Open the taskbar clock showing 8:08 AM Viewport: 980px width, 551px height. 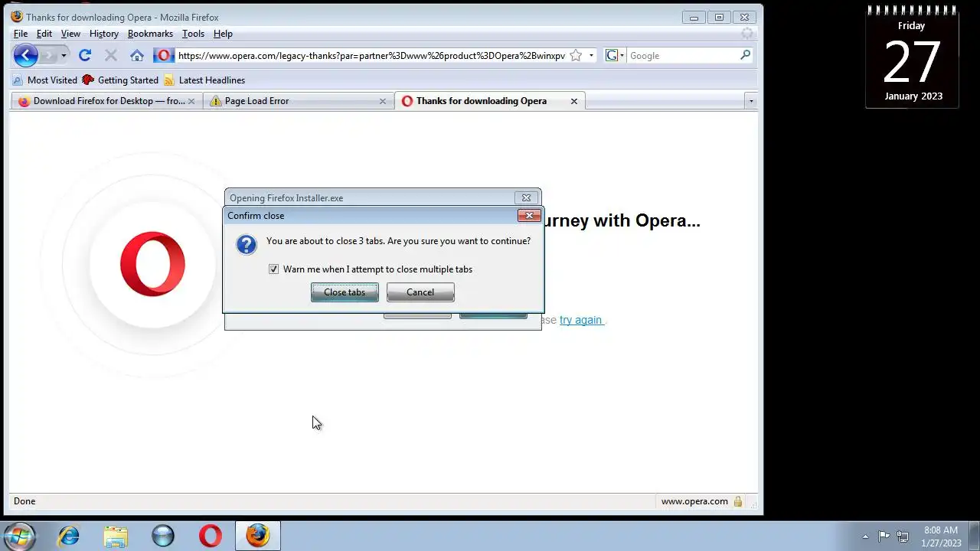(941, 536)
